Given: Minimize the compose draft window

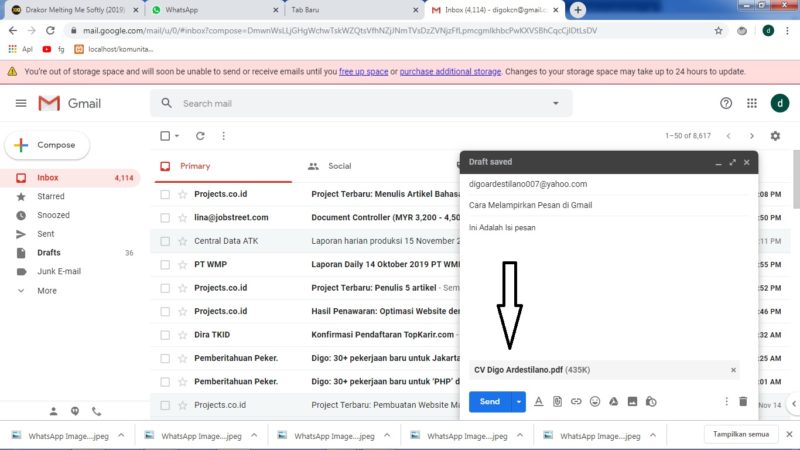Looking at the screenshot, I should pyautogui.click(x=718, y=163).
